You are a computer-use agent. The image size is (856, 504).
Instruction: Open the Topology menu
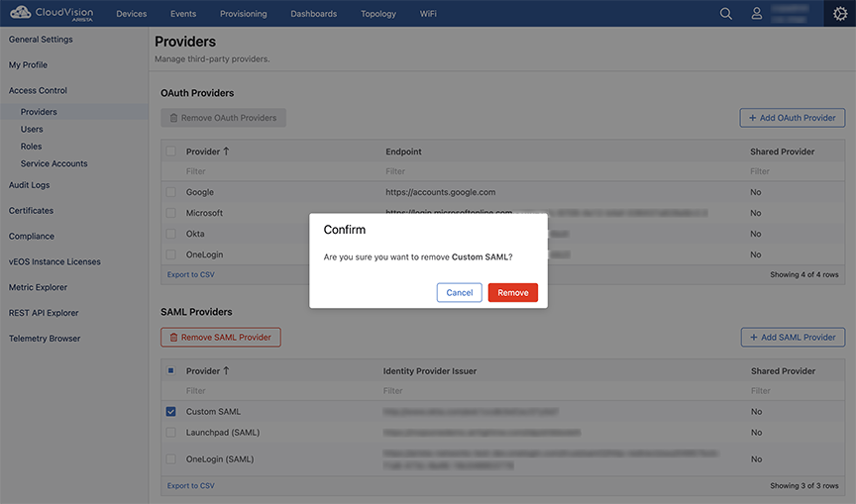tap(378, 14)
